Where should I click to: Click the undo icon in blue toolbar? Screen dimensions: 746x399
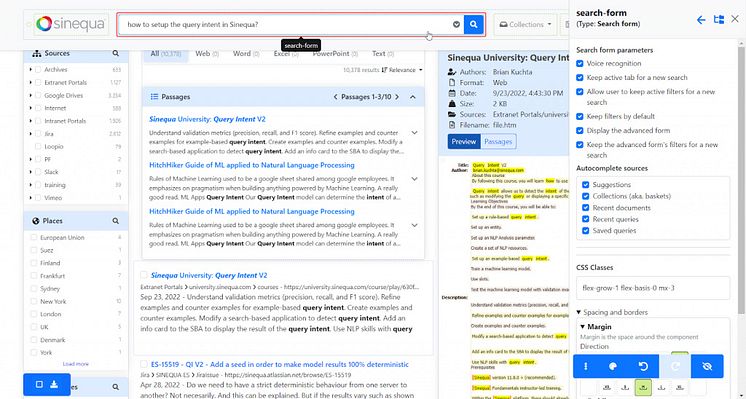643,366
